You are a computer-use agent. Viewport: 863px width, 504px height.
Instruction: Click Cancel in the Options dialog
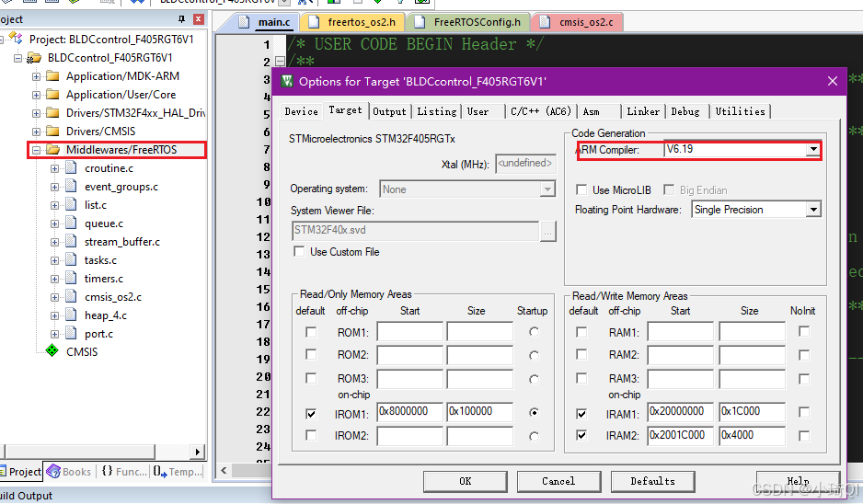coord(558,481)
